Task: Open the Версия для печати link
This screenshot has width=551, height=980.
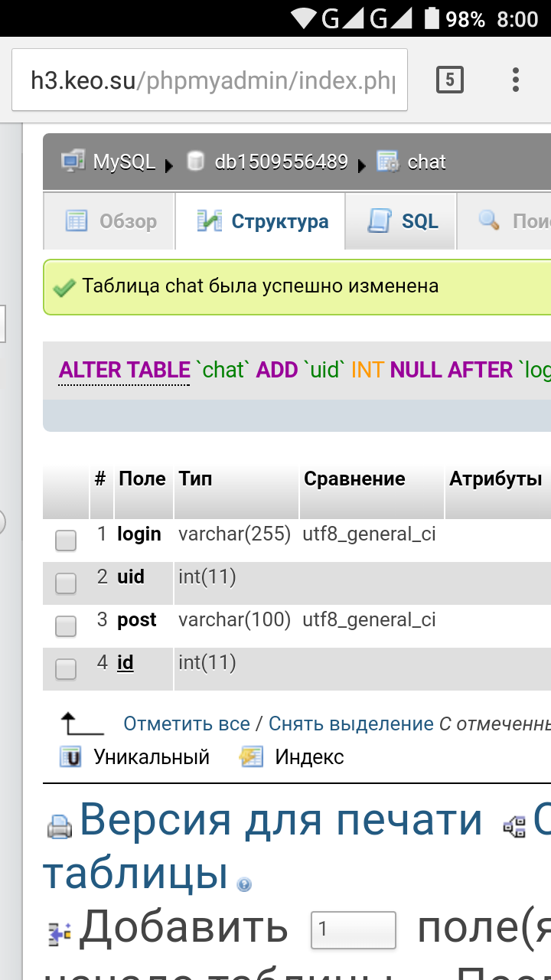Action: pos(281,820)
